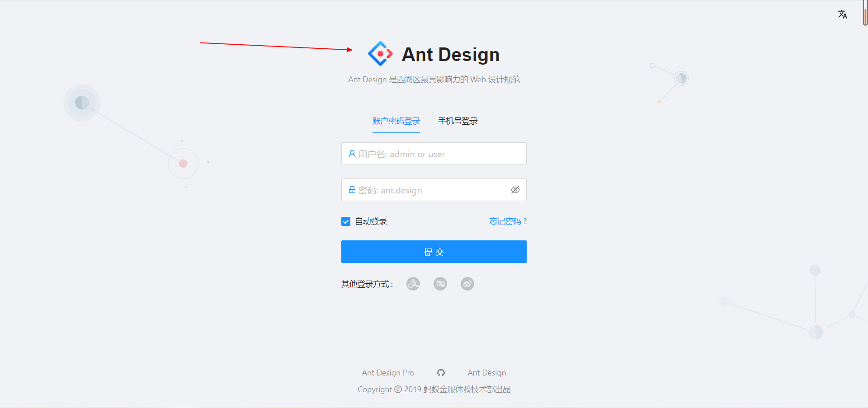Enable auto login by checking the box

point(345,221)
